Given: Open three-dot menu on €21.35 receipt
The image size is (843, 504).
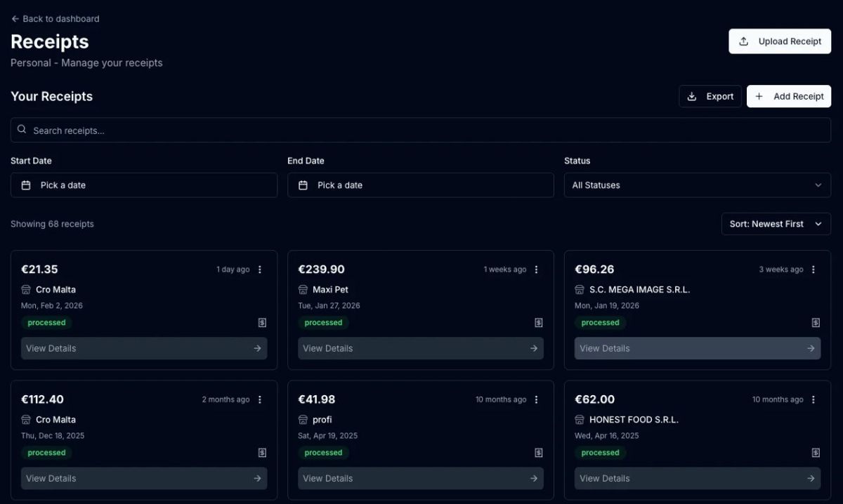Looking at the screenshot, I should click(260, 270).
